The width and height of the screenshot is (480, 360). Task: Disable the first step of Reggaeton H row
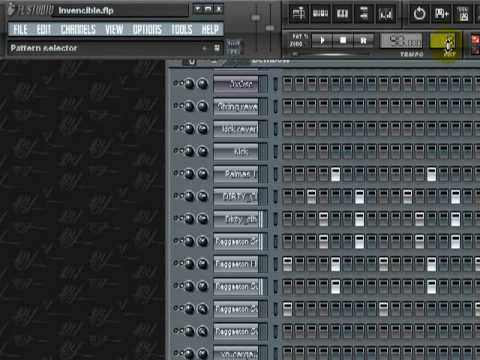287,264
